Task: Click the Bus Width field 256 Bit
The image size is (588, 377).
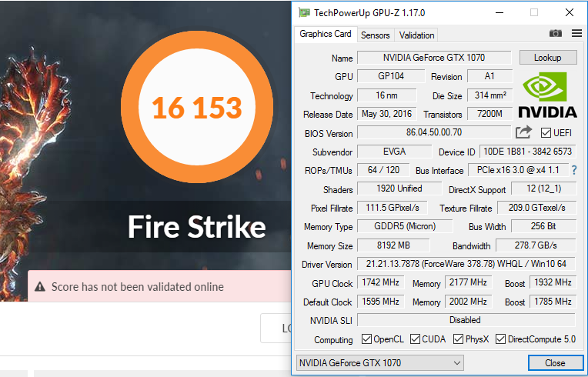Action: [544, 226]
